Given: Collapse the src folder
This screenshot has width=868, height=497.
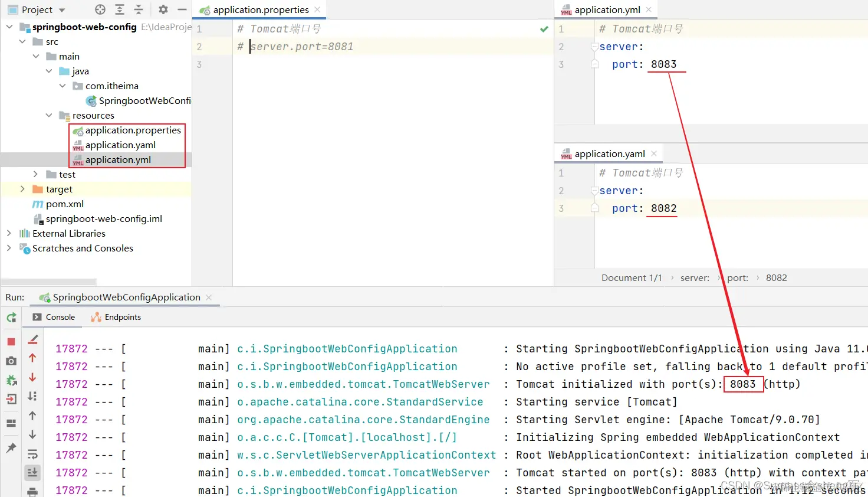Looking at the screenshot, I should click(22, 41).
